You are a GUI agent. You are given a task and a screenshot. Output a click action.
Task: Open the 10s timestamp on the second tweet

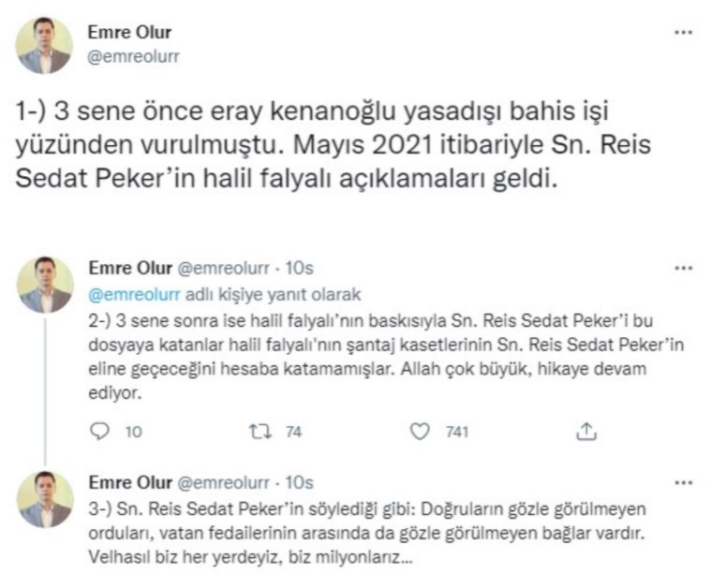(299, 268)
